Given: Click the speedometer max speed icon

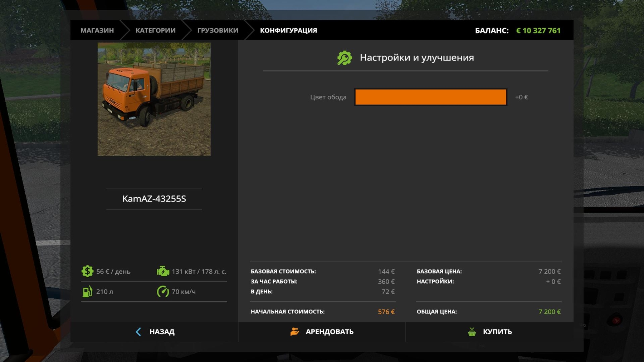Looking at the screenshot, I should pyautogui.click(x=163, y=292).
